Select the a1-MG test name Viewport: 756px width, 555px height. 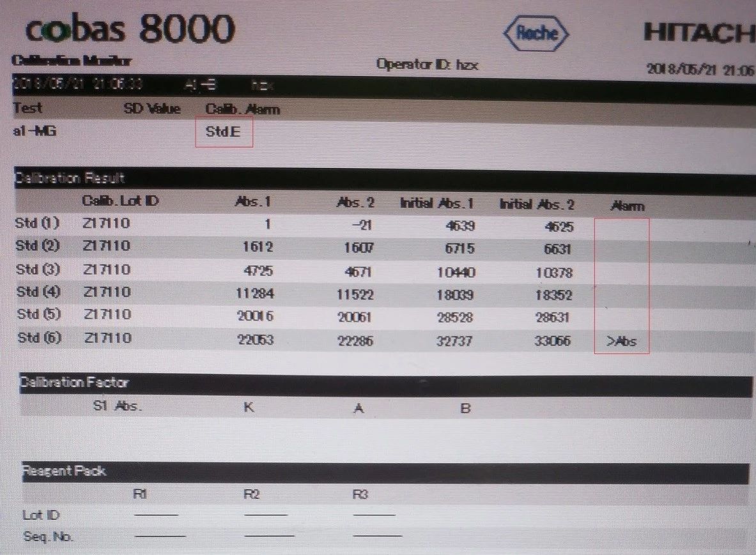click(35, 130)
